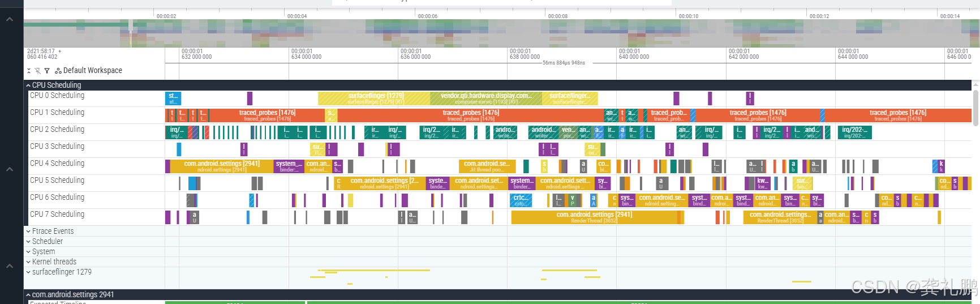Viewport: 980px width, 304px height.
Task: Select the 'traced_prob...' short slice on CPU 1
Action: [668, 115]
